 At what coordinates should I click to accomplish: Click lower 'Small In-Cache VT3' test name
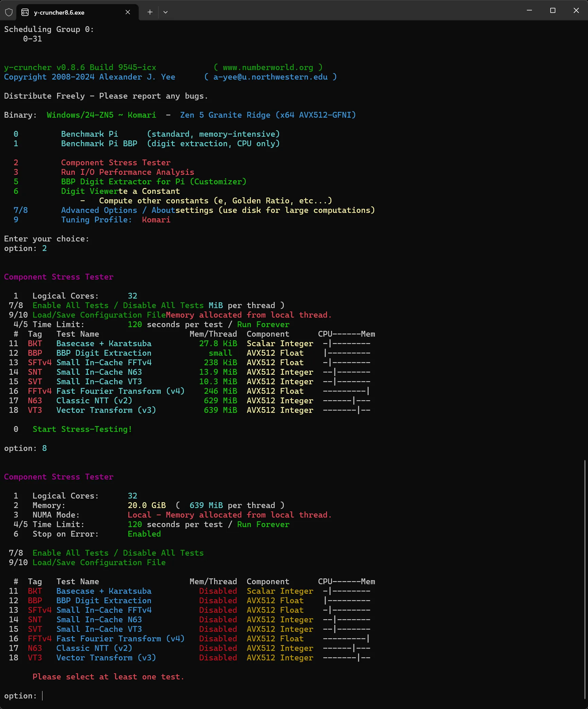point(99,629)
